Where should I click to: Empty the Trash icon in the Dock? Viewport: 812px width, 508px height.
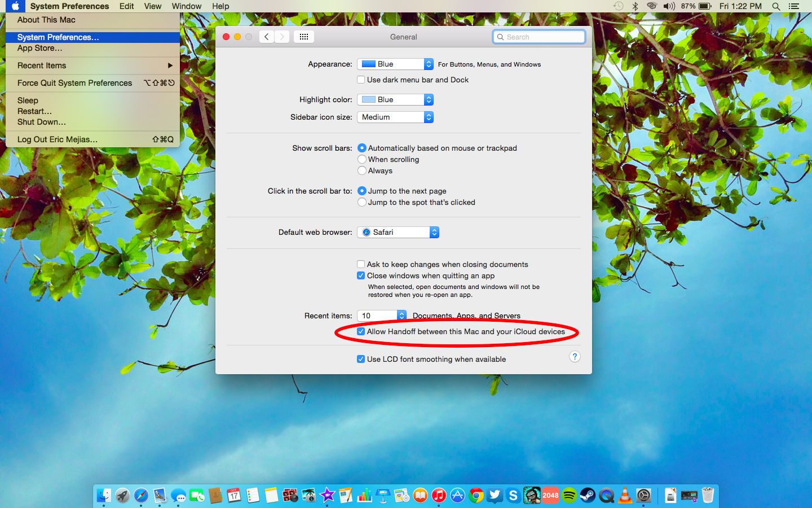(708, 495)
